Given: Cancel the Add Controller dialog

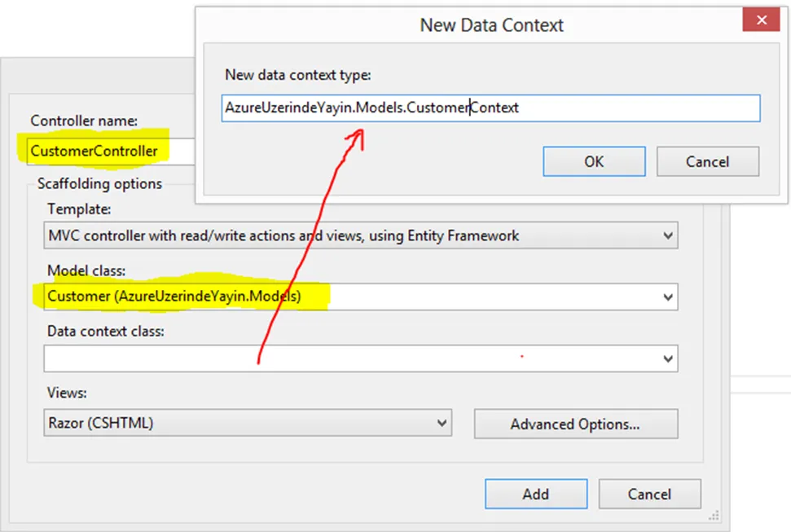Looking at the screenshot, I should (650, 495).
